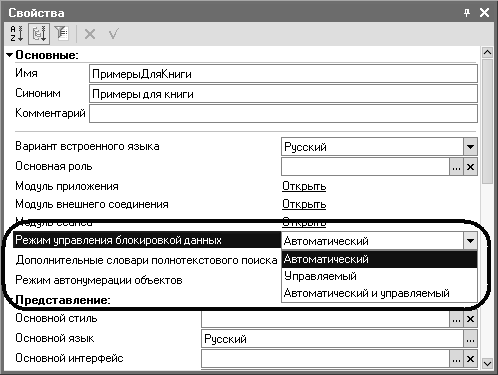
Task: Click the Основной язык field
Action: pos(332,339)
